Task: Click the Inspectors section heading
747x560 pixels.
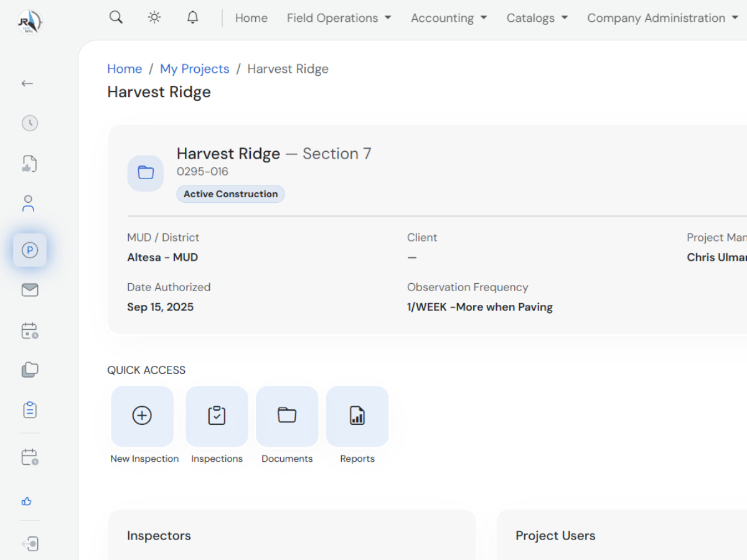Action: (159, 536)
